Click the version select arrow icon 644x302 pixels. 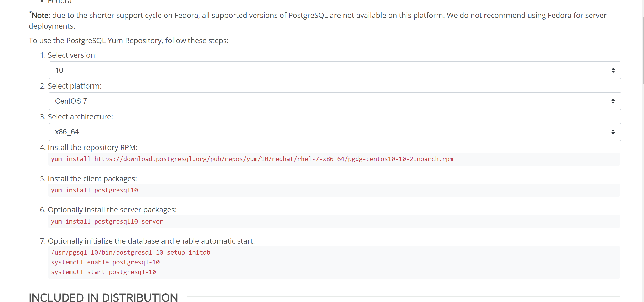point(613,70)
